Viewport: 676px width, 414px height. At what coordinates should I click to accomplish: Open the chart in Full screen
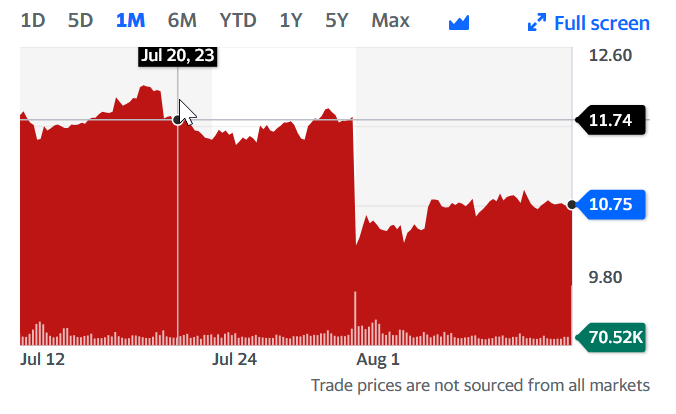(601, 22)
